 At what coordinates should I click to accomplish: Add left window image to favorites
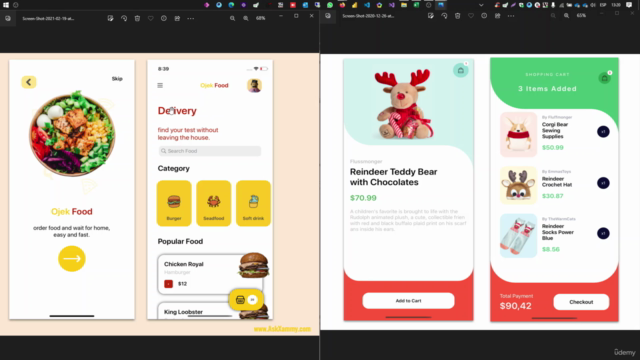(x=151, y=18)
